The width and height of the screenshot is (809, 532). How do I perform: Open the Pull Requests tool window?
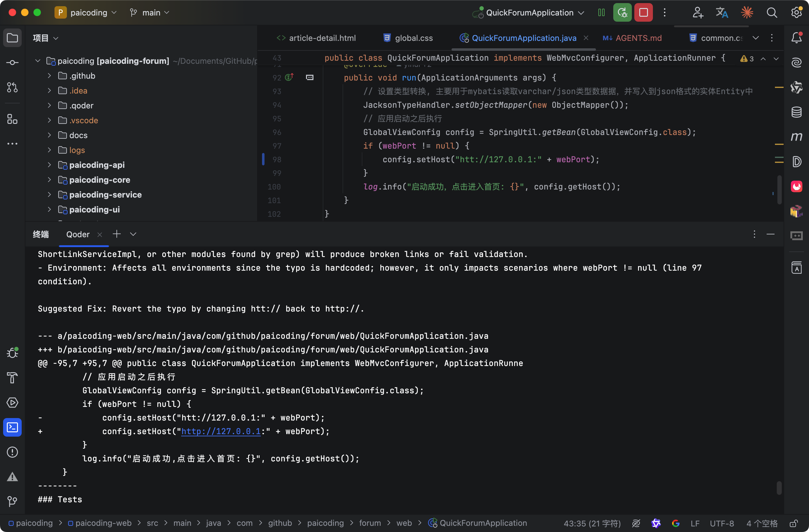coord(12,87)
